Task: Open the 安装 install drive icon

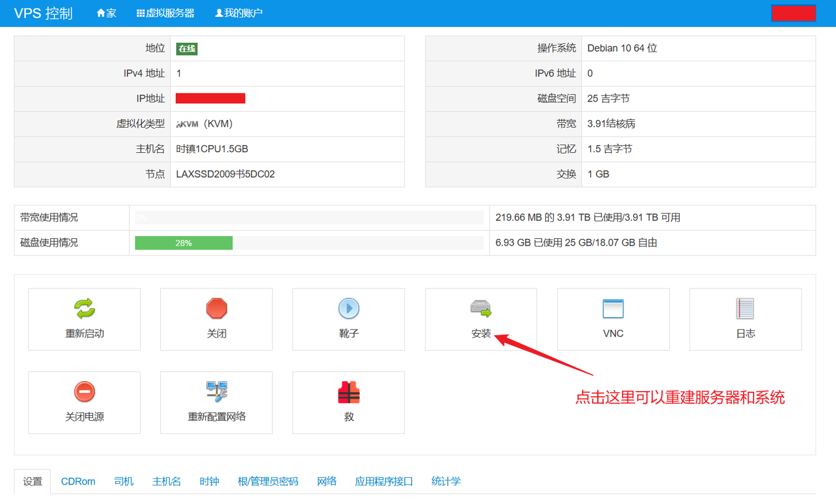Action: pyautogui.click(x=481, y=308)
